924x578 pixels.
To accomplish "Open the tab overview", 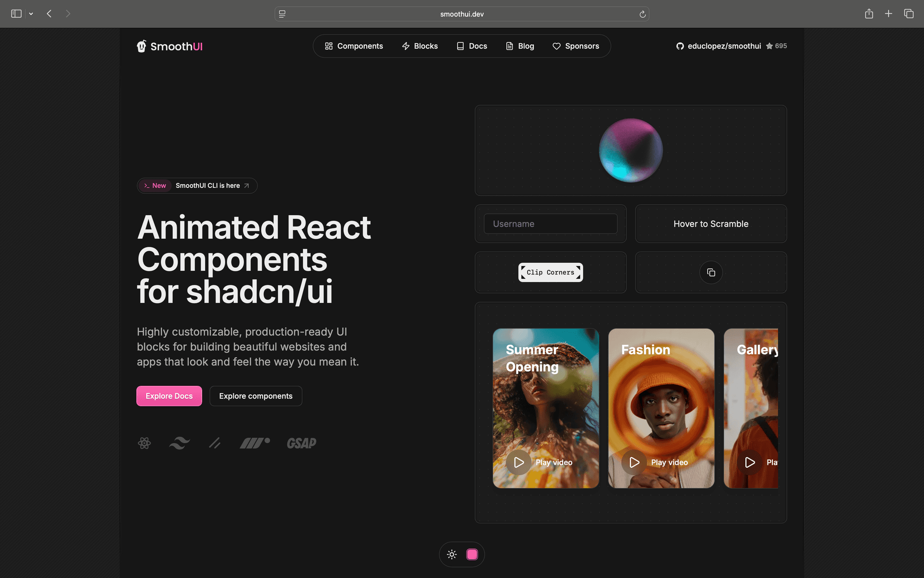I will click(x=909, y=14).
